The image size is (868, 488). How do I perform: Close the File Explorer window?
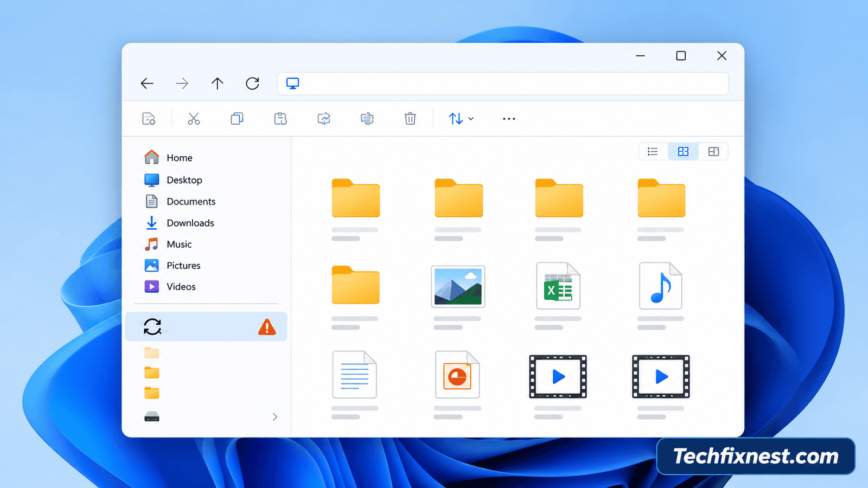tap(722, 56)
